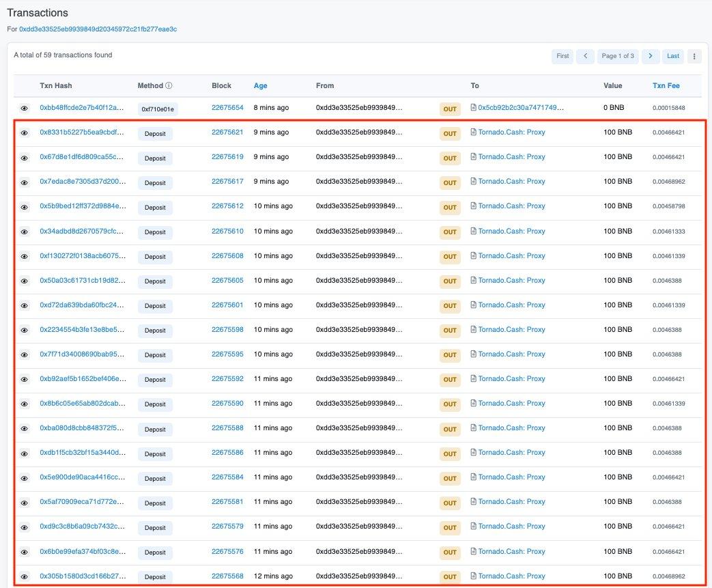The height and width of the screenshot is (588, 712).
Task: Click Deposit badge in block 22675610 row
Action: 155,232
